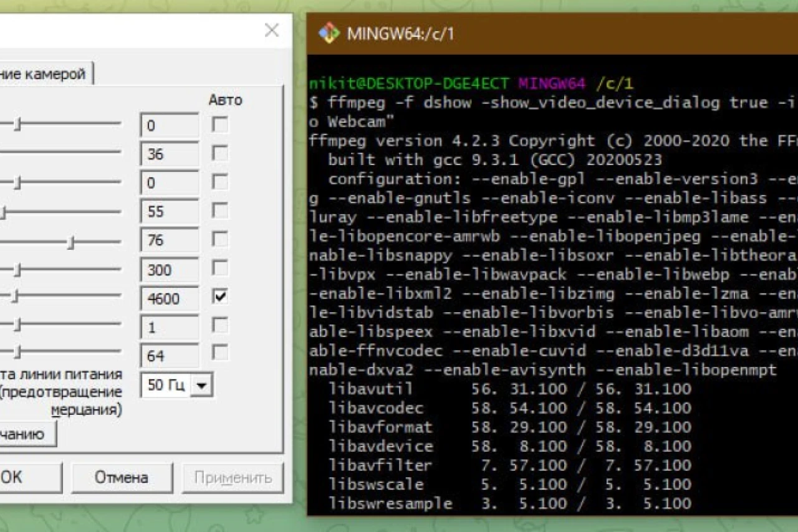Click the "libavdevice" line in the terminal
Screen dimensions: 798x532
tap(510, 447)
